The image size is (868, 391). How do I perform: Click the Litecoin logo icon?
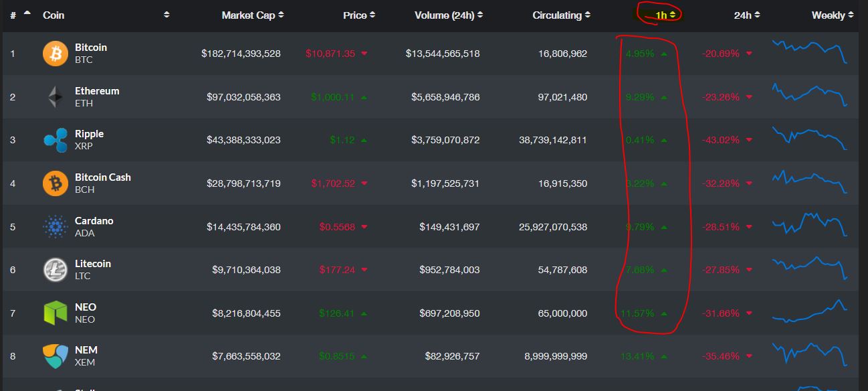(56, 270)
